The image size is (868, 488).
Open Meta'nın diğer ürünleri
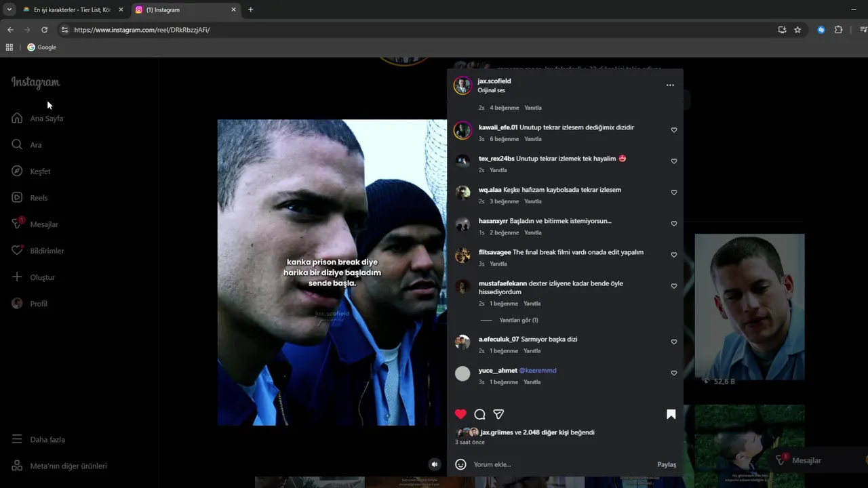[60, 466]
